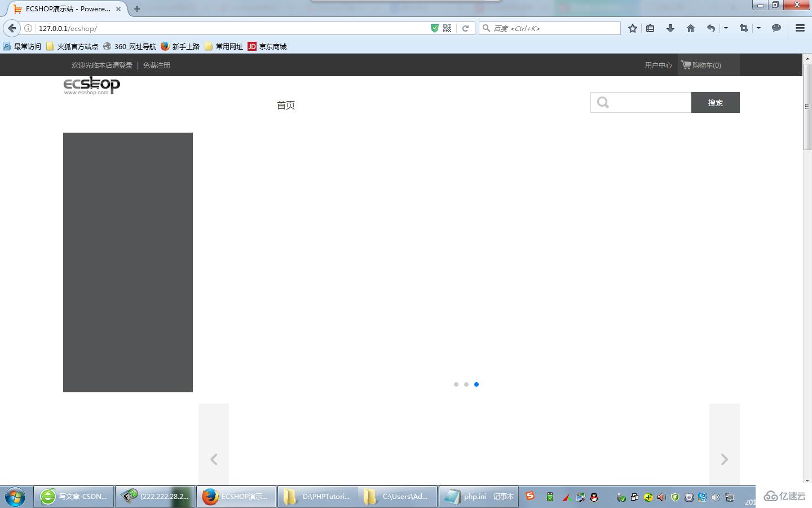Open the white speaker volume tray icon
Viewport: 812px width, 508px height.
[x=716, y=497]
